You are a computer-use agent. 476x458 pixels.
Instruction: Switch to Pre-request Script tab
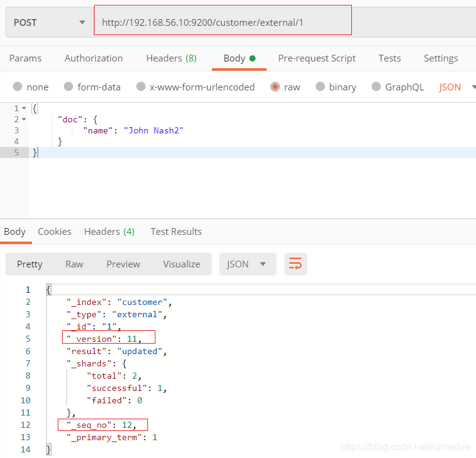click(317, 58)
